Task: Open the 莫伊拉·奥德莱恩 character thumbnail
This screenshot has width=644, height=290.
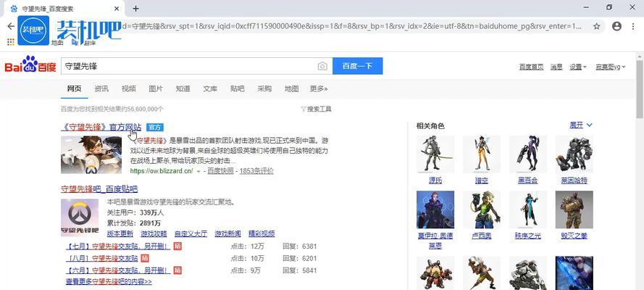Action: (x=435, y=210)
